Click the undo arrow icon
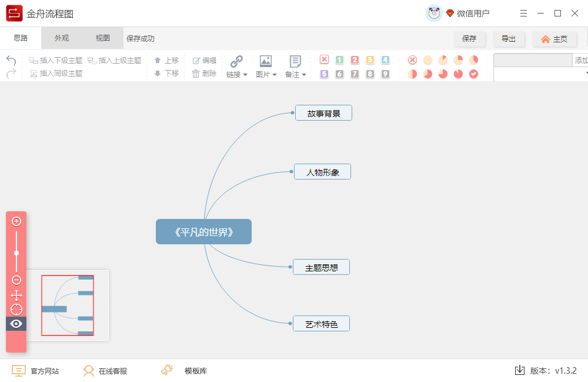This screenshot has width=588, height=382. [x=11, y=59]
